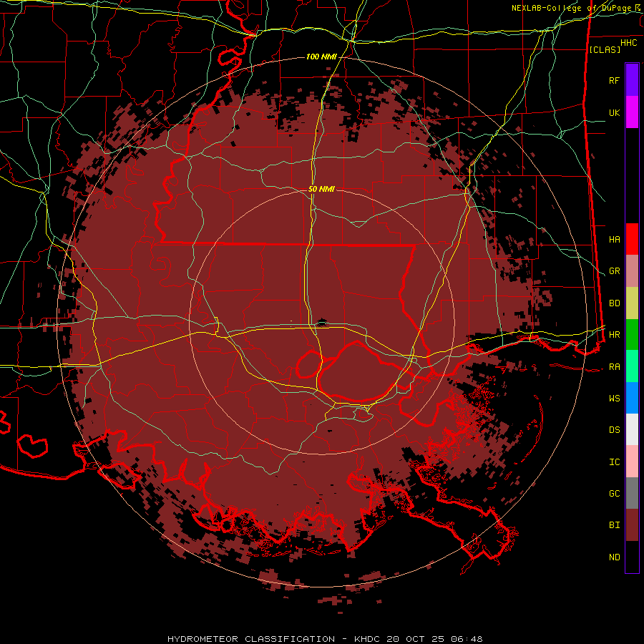Screen dimensions: 644x644
Task: Click the 100 NMI range ring label
Action: pyautogui.click(x=321, y=57)
